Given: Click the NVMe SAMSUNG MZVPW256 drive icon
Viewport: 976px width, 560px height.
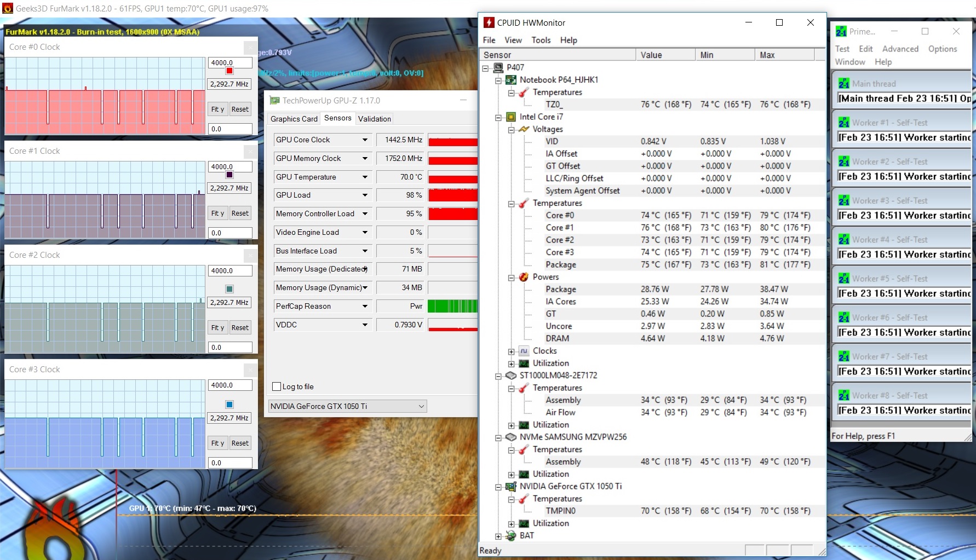Looking at the screenshot, I should [511, 437].
